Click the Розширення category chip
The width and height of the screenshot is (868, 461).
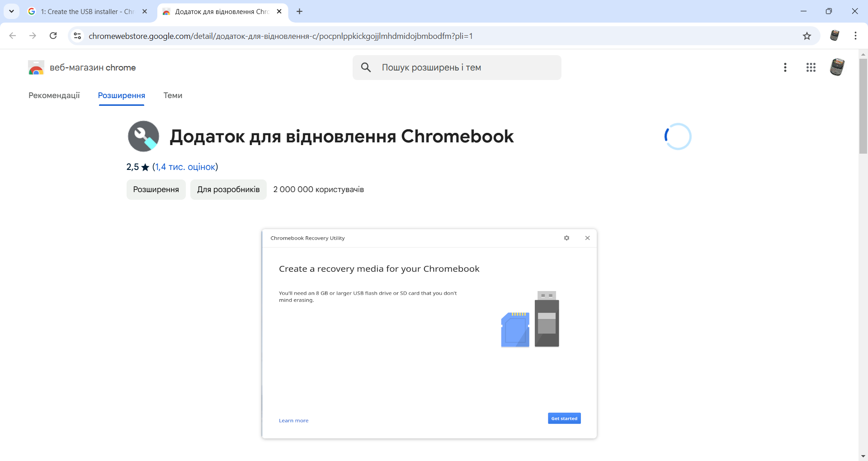(156, 189)
